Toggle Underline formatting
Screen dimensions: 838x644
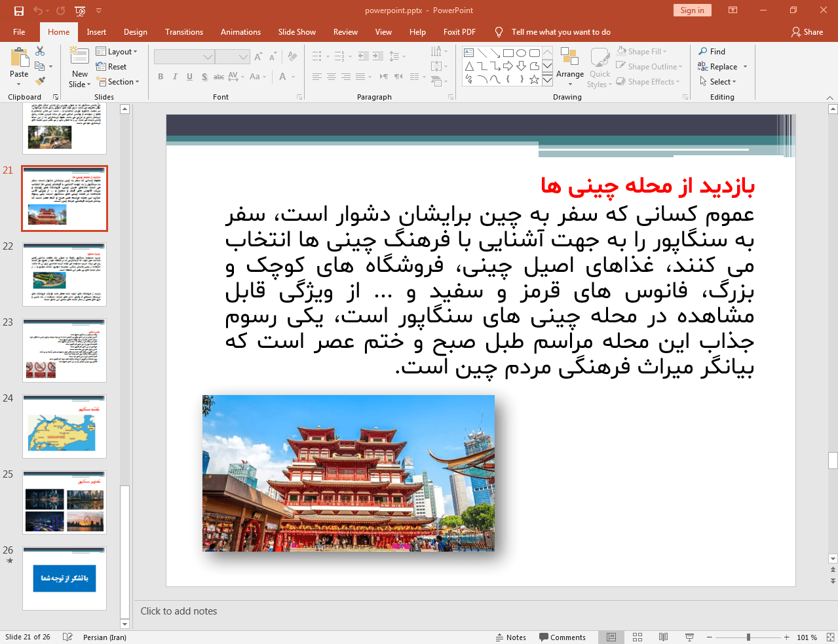click(189, 77)
